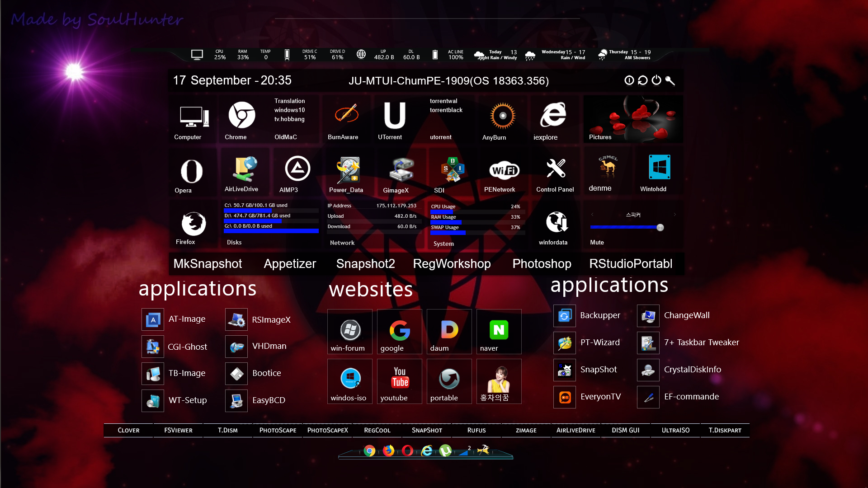Viewport: 868px width, 488px height.
Task: Launch UTorrent with the big U icon
Action: tap(395, 115)
